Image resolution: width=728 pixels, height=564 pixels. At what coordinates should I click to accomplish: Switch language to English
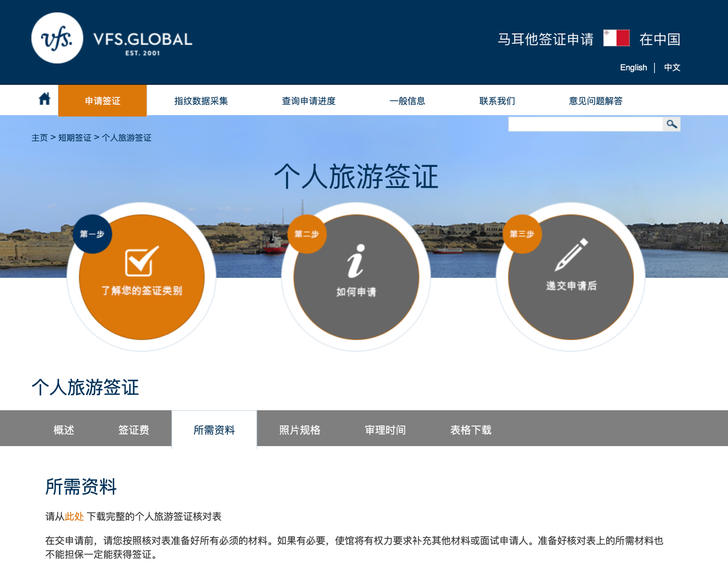pyautogui.click(x=634, y=67)
